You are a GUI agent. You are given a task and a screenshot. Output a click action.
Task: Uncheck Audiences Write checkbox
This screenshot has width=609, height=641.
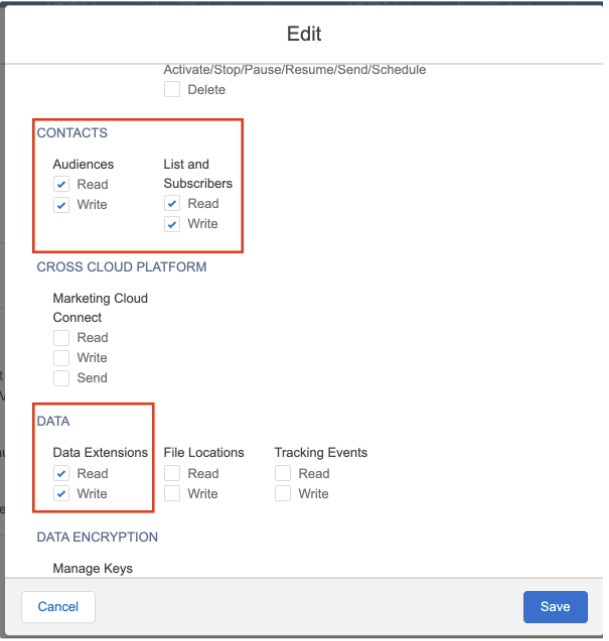(x=61, y=205)
